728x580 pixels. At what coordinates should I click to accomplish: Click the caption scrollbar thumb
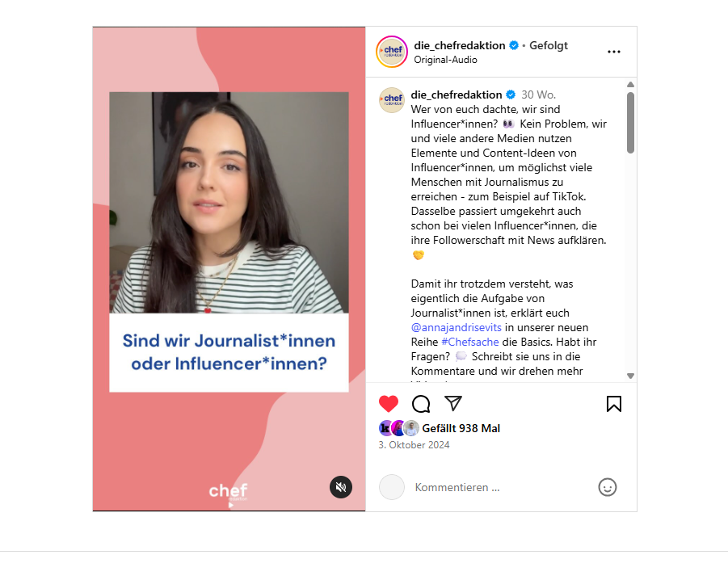coord(630,123)
